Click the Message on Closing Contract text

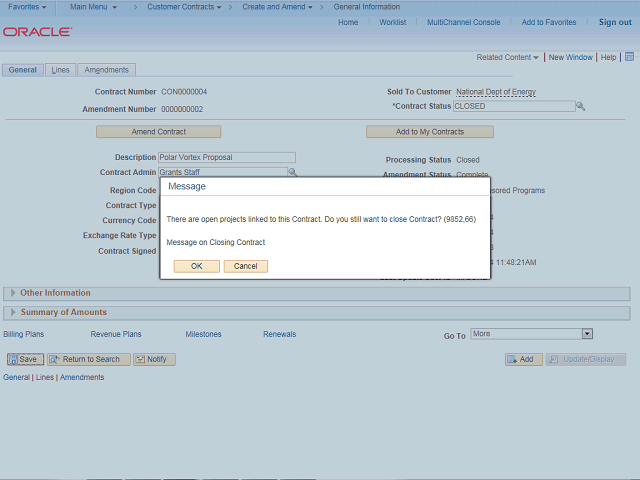(216, 242)
